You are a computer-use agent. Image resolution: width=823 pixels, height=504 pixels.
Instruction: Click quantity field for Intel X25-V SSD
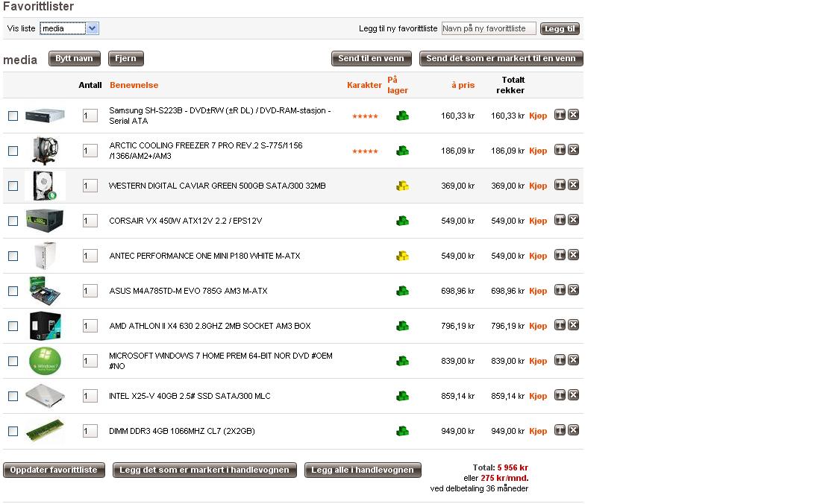pos(90,396)
